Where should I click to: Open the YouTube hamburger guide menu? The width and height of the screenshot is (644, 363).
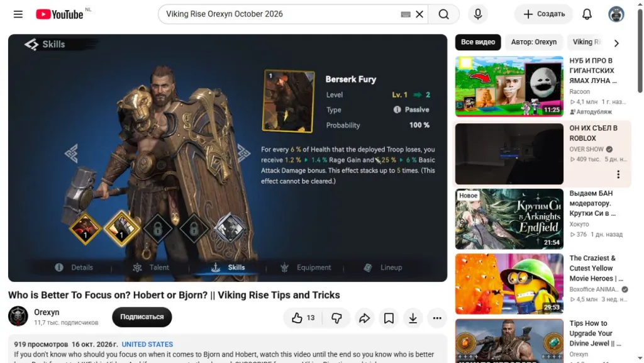18,14
